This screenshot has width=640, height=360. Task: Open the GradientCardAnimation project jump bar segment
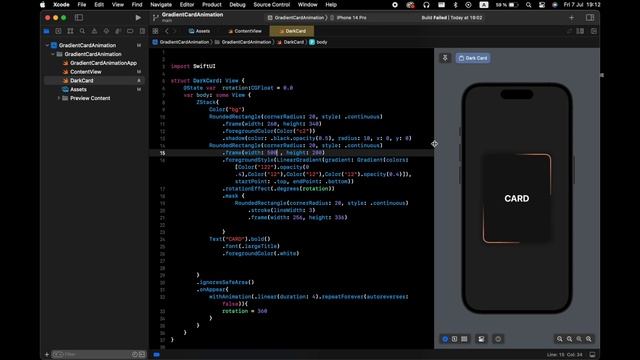click(x=180, y=42)
